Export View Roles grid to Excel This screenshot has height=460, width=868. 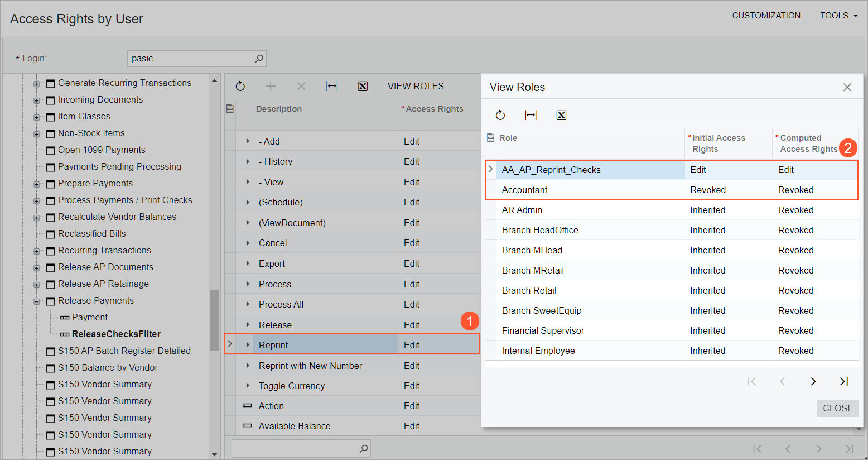pyautogui.click(x=561, y=115)
